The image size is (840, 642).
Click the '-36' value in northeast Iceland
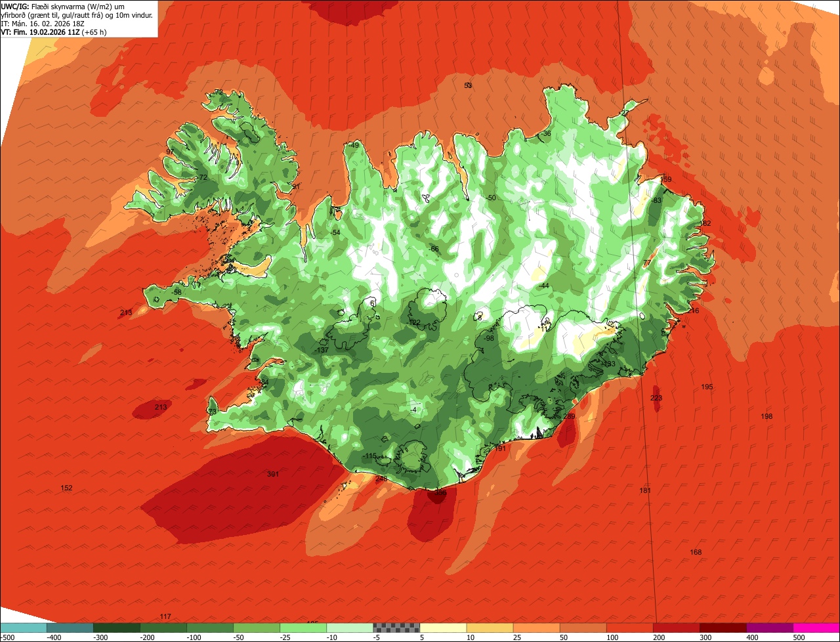546,134
